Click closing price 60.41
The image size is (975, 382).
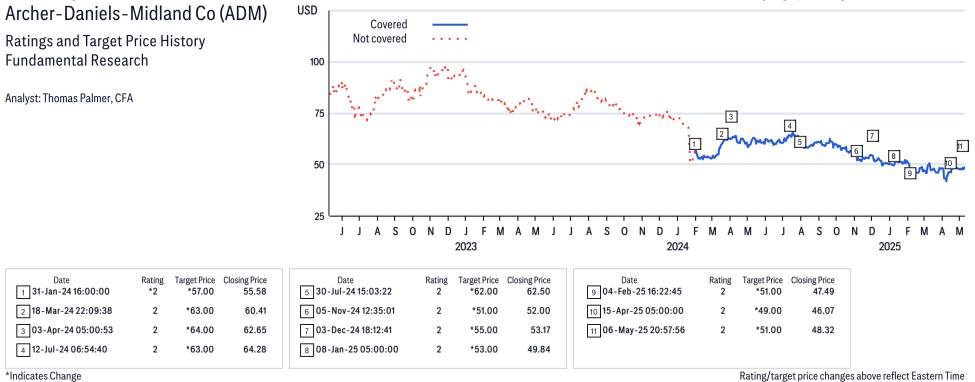[x=255, y=310]
